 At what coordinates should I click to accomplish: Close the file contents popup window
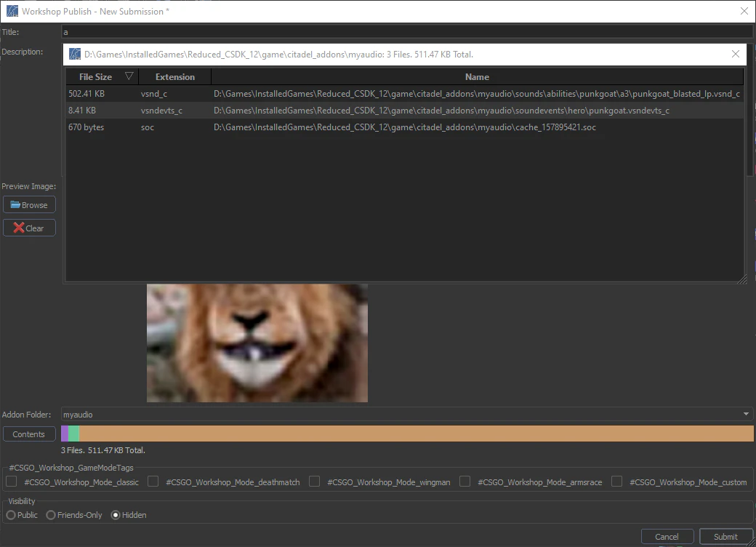pos(736,54)
